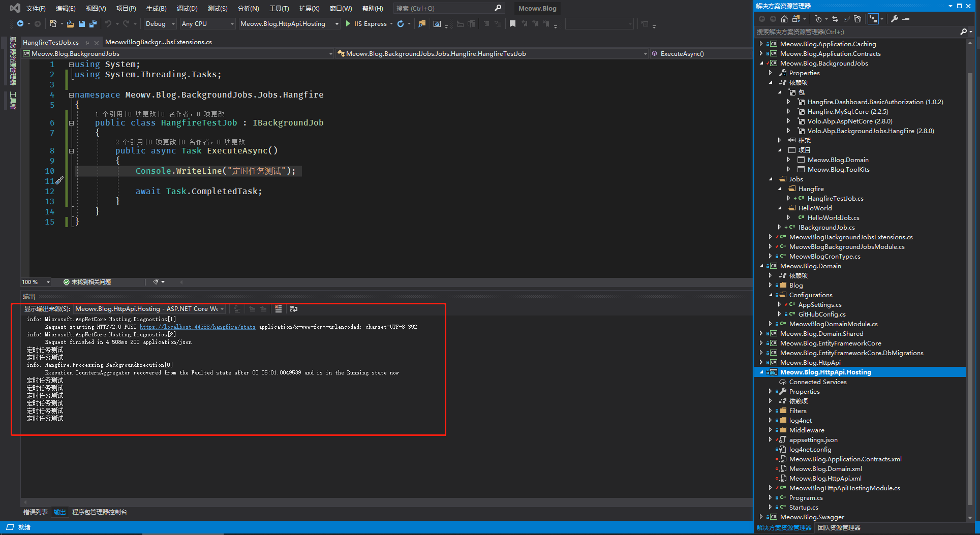Screen dimensions: 980x535
Task: Toggle word wrap in output pane
Action: (x=294, y=309)
